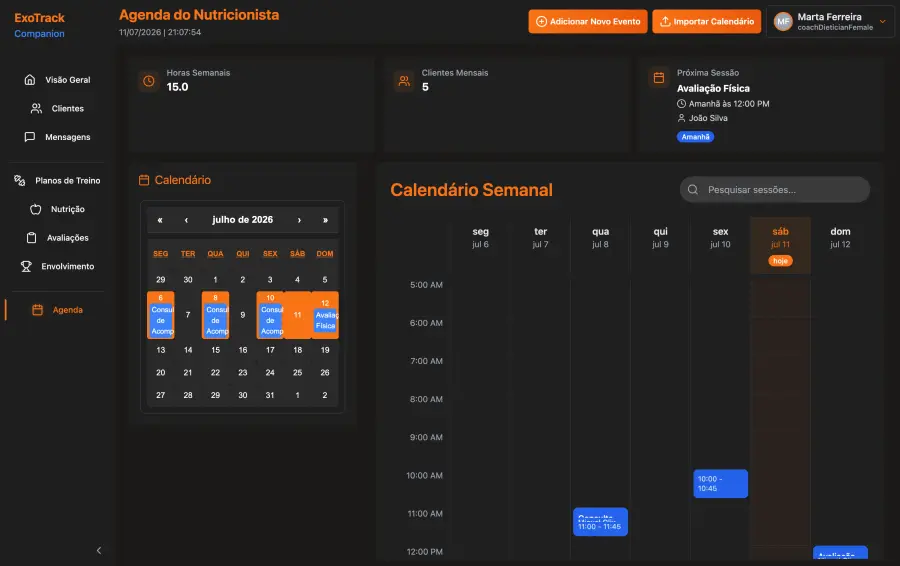Click the MF user avatar
Screen dimensions: 900x566
click(783, 22)
